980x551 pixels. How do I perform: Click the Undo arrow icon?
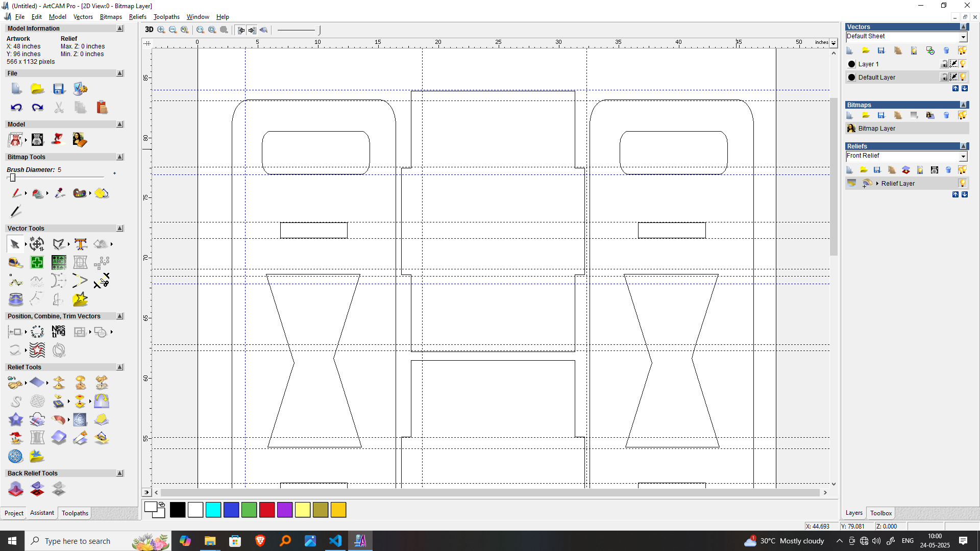click(16, 108)
